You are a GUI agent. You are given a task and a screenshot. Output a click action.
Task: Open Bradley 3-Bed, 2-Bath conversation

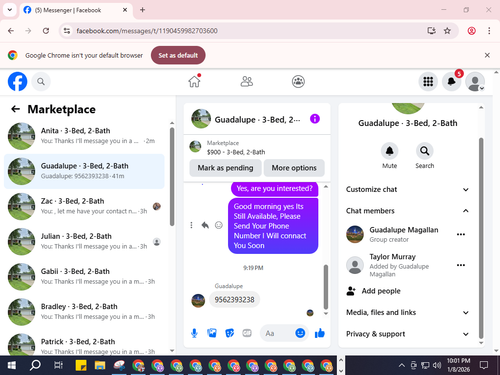[x=84, y=312]
